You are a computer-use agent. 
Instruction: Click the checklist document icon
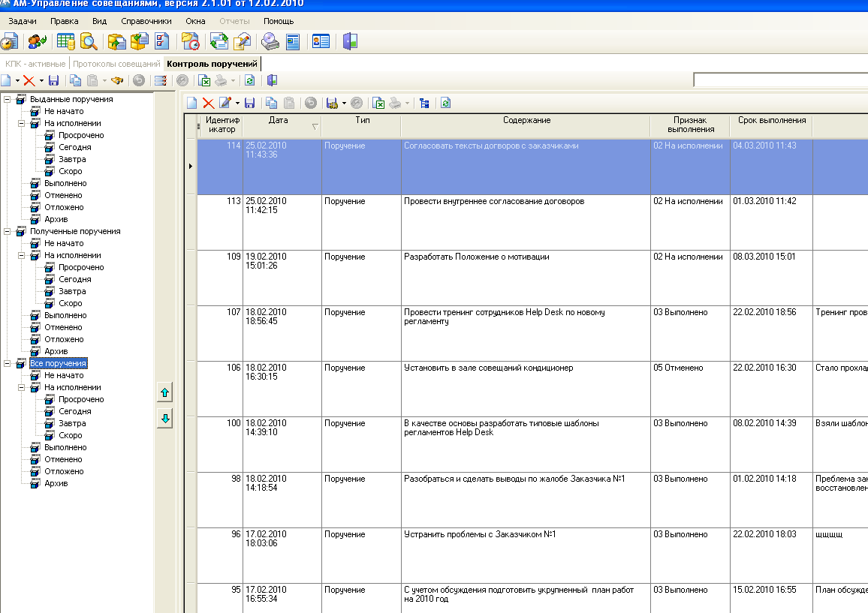tap(161, 41)
